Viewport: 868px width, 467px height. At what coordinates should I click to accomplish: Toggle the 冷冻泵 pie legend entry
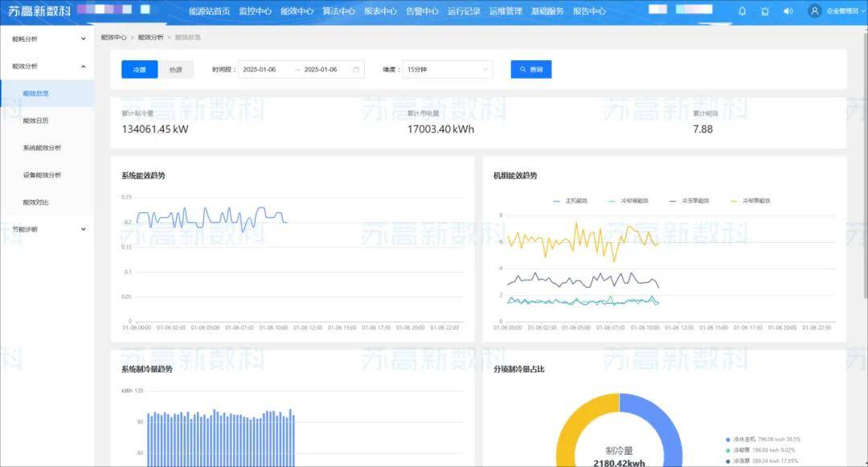[762, 461]
